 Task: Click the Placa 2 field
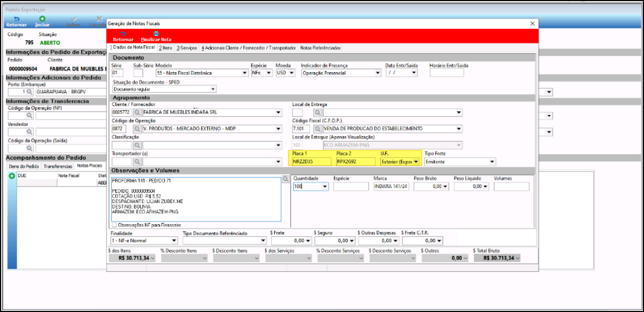click(355, 161)
